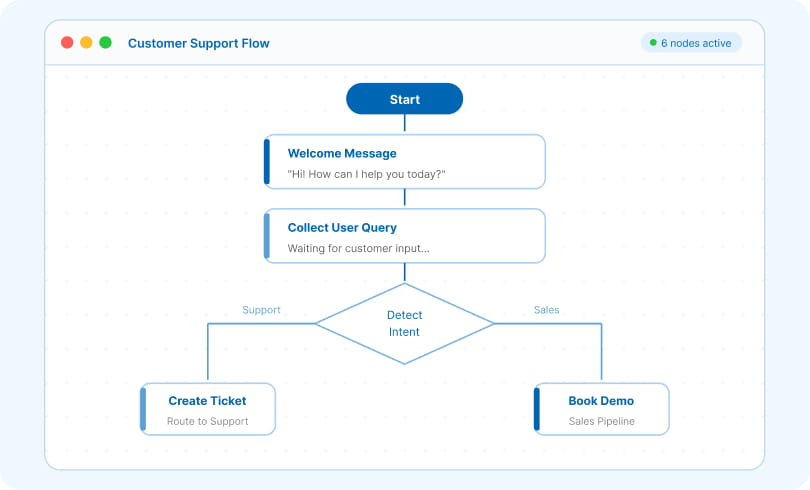This screenshot has width=810, height=490.
Task: Click the green maximize window dot
Action: [x=105, y=42]
